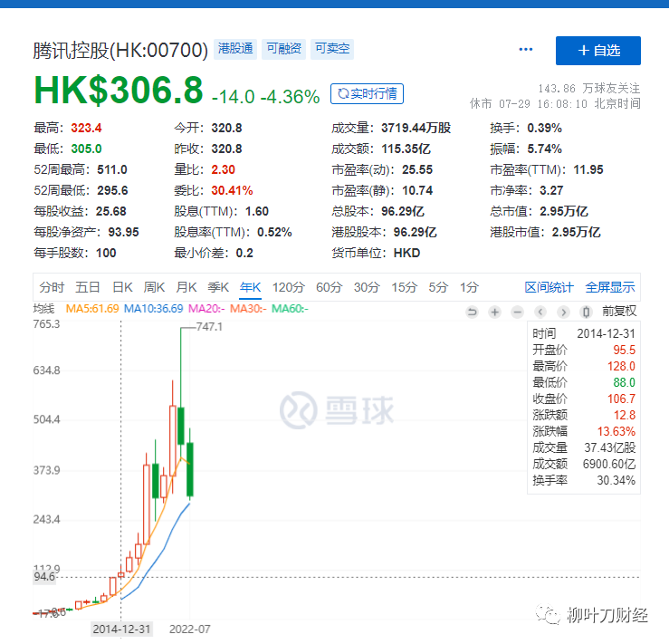This screenshot has height=644, width=669.
Task: Switch to 分时 chart tab
Action: (x=52, y=287)
